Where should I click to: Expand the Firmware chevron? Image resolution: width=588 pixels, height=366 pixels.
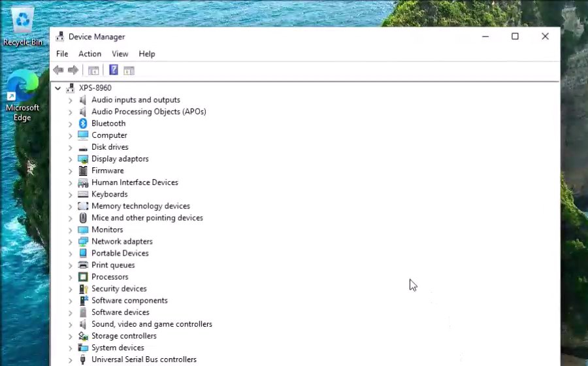click(x=70, y=171)
